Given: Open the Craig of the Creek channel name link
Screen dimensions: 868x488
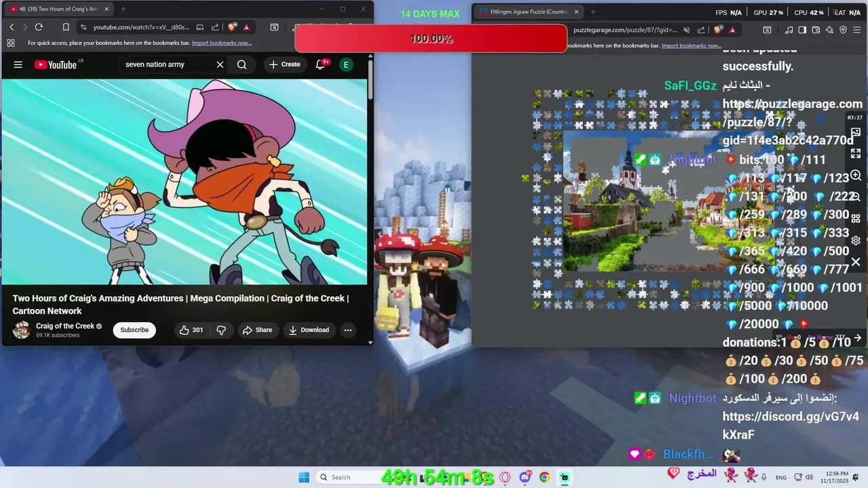Looking at the screenshot, I should click(x=65, y=326).
